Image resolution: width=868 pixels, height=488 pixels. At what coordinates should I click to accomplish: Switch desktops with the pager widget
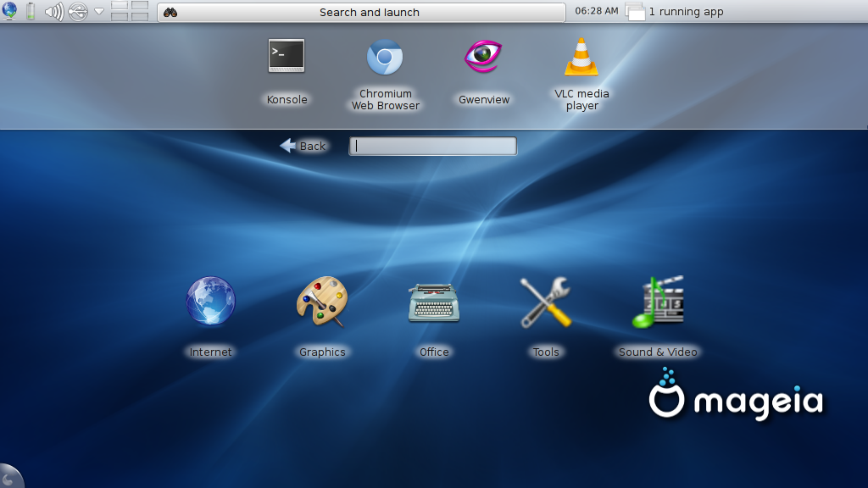click(x=130, y=11)
